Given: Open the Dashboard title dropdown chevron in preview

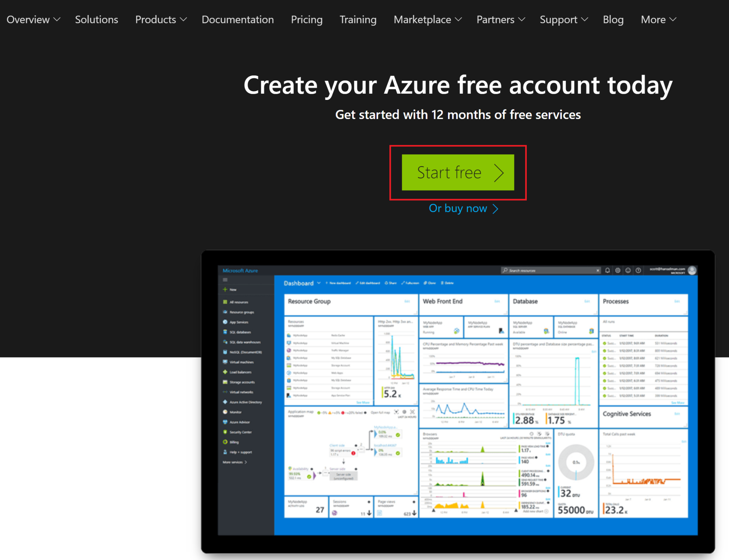Looking at the screenshot, I should click(x=319, y=283).
